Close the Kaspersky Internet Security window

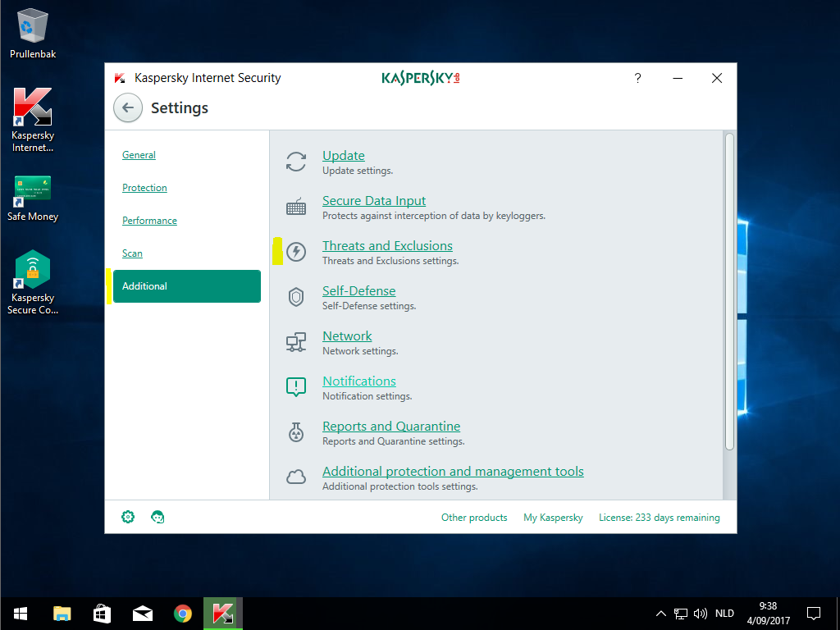717,78
